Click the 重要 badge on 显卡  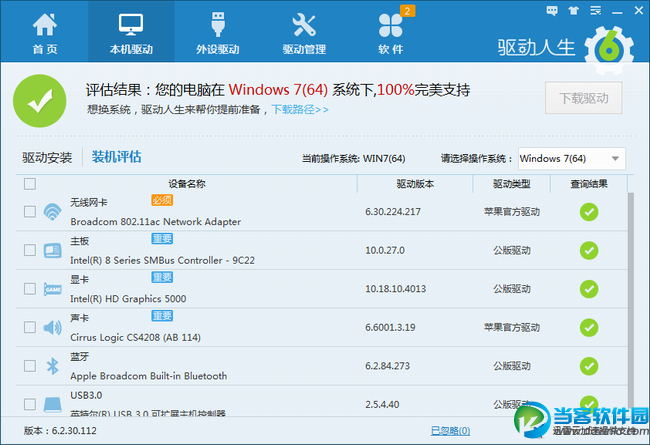click(162, 277)
